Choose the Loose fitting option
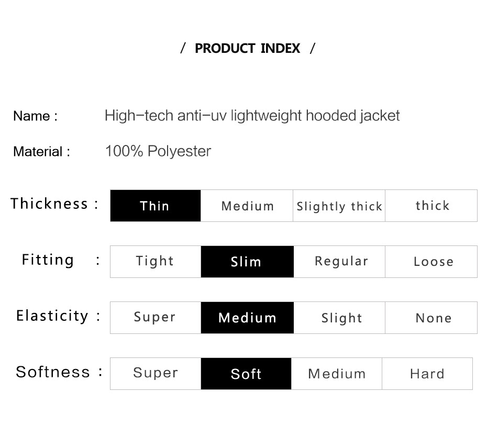Image resolution: width=487 pixels, height=448 pixels. pos(431,261)
